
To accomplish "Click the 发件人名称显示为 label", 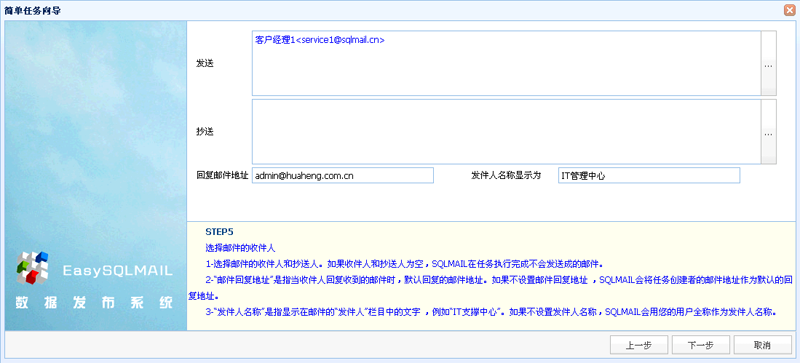I will 506,175.
